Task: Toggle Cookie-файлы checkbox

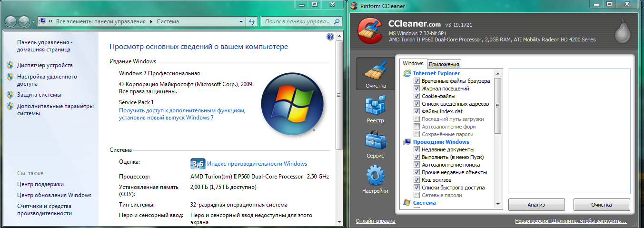Action: pos(417,96)
